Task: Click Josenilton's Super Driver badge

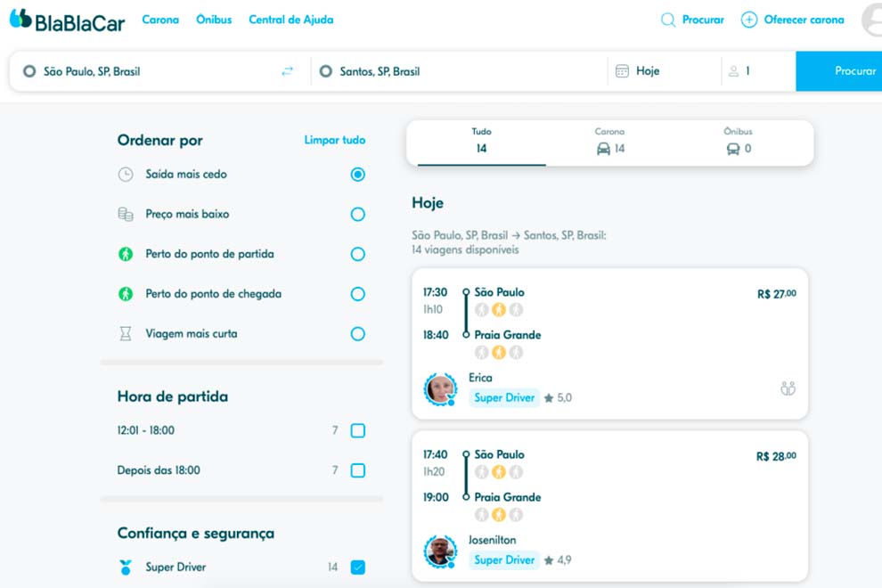Action: pos(504,559)
